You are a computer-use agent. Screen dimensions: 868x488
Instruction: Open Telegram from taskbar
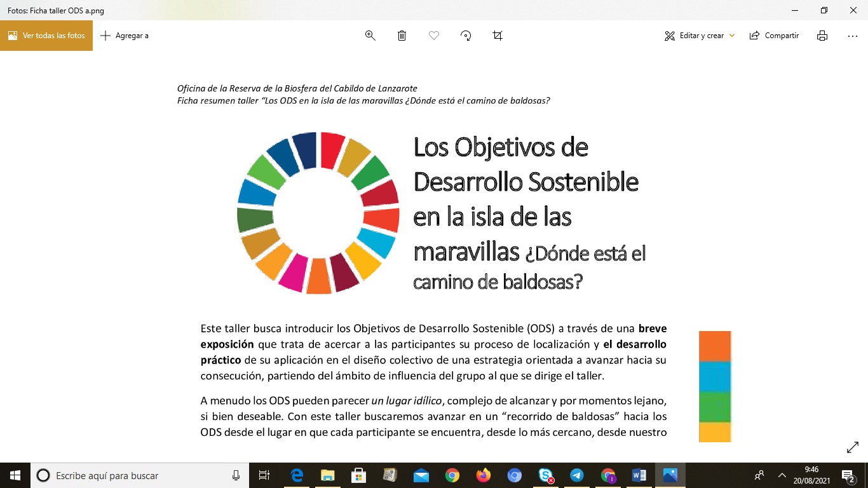tap(577, 475)
